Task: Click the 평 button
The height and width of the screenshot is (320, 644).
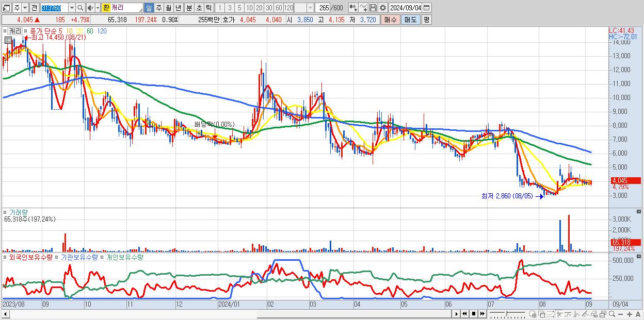Action: tap(426, 20)
